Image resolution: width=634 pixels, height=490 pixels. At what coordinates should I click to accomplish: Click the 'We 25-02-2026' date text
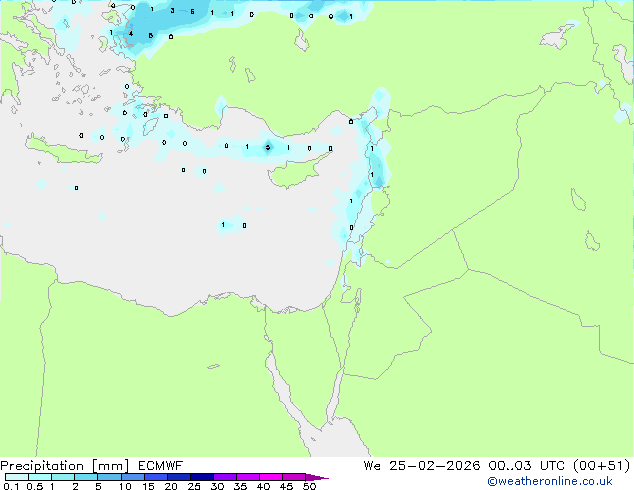[422, 466]
